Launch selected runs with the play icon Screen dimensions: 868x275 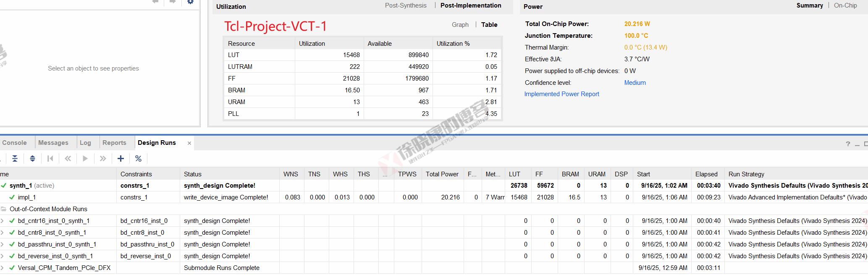tap(85, 158)
